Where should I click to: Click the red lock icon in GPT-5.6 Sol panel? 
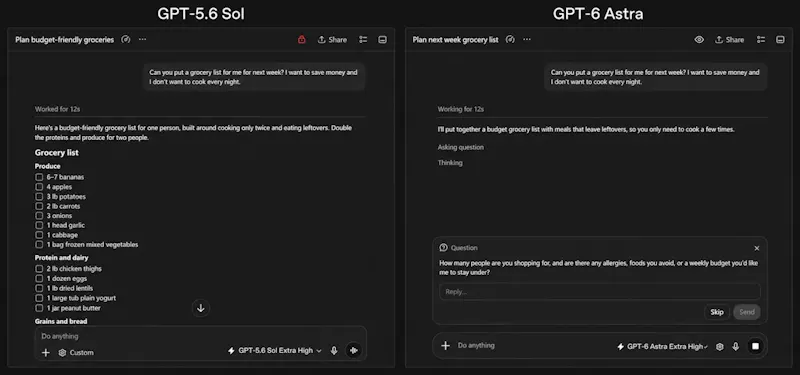(302, 40)
